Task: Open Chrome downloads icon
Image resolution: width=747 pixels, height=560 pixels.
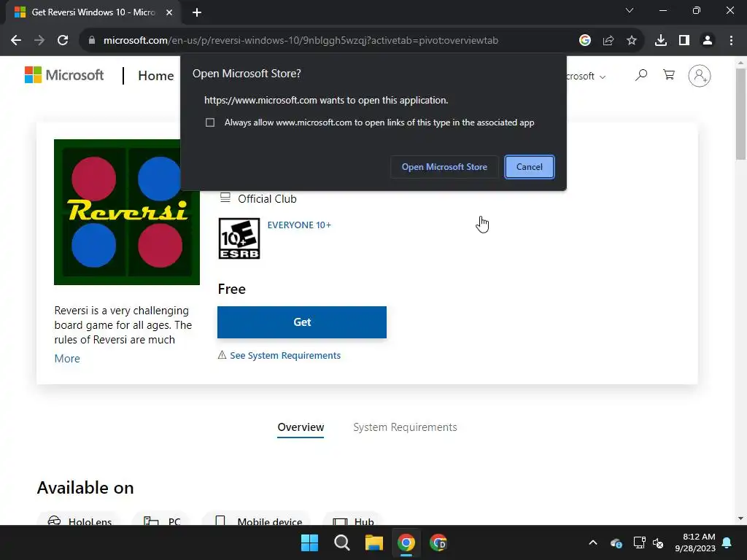Action: (661, 41)
